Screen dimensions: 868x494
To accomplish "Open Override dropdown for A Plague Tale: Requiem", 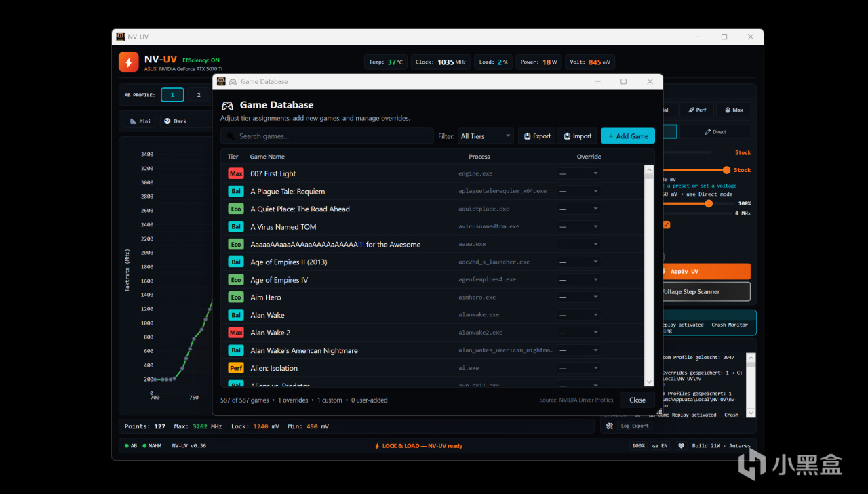I will (578, 191).
